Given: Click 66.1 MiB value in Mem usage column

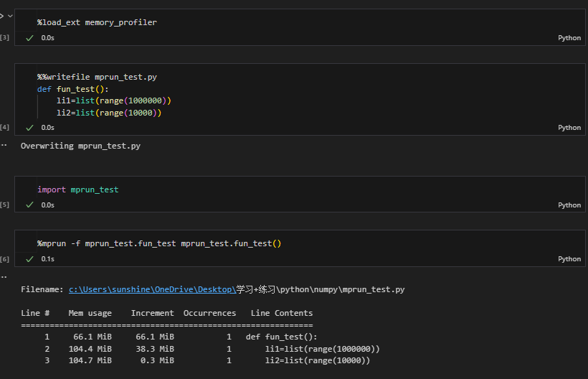Looking at the screenshot, I should (x=93, y=337).
